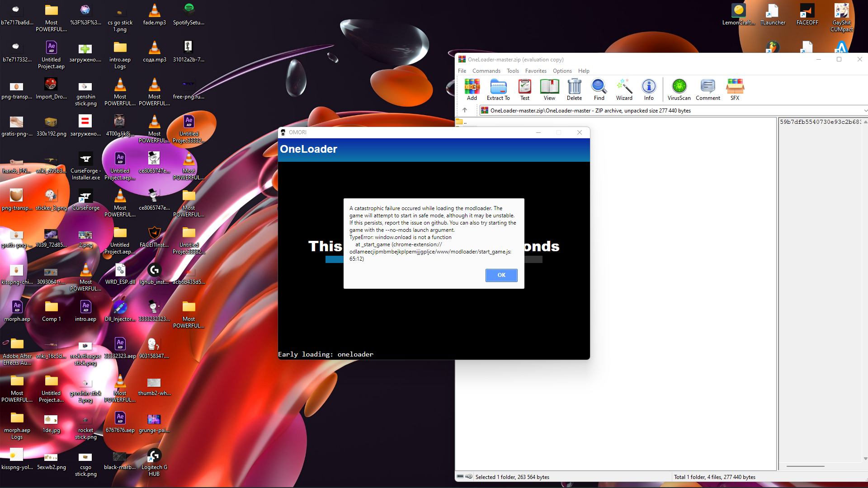Show archive Info via the Info icon
The height and width of the screenshot is (488, 868).
coord(648,89)
